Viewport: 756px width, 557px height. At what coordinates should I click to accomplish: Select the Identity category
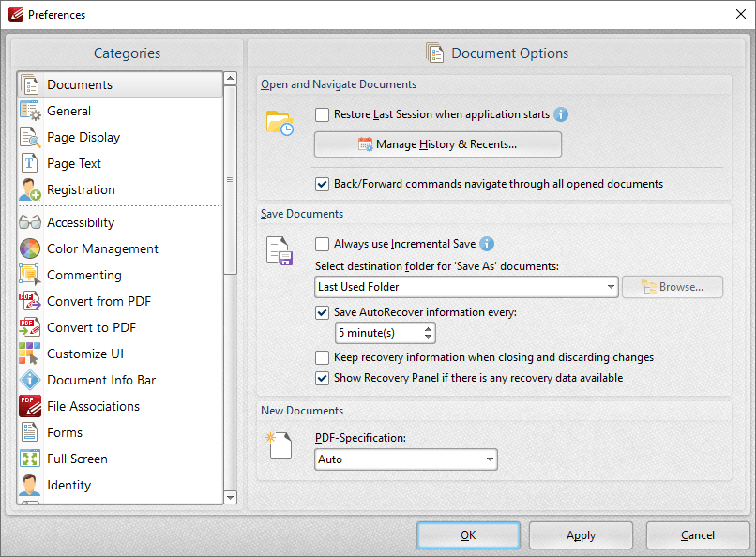click(120, 485)
